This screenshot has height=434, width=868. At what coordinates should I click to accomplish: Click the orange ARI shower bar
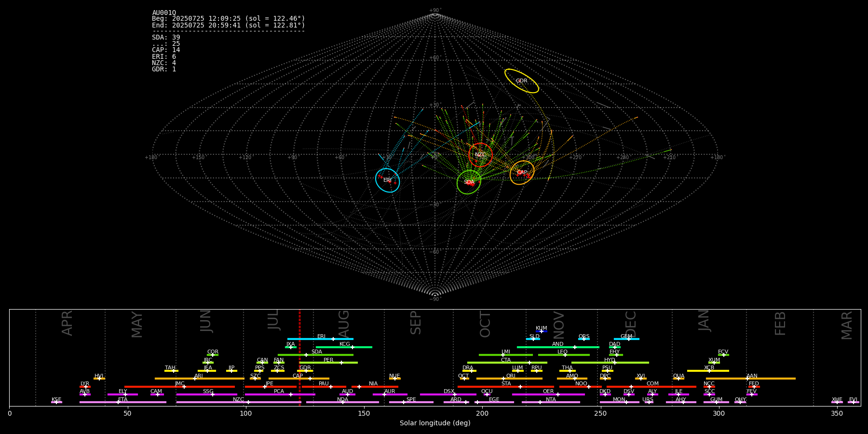point(200,379)
